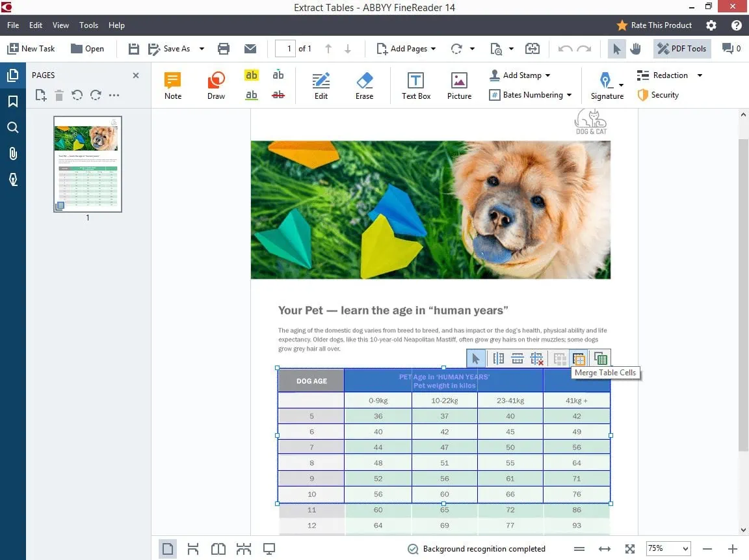Click Rate This Product link

click(x=654, y=25)
